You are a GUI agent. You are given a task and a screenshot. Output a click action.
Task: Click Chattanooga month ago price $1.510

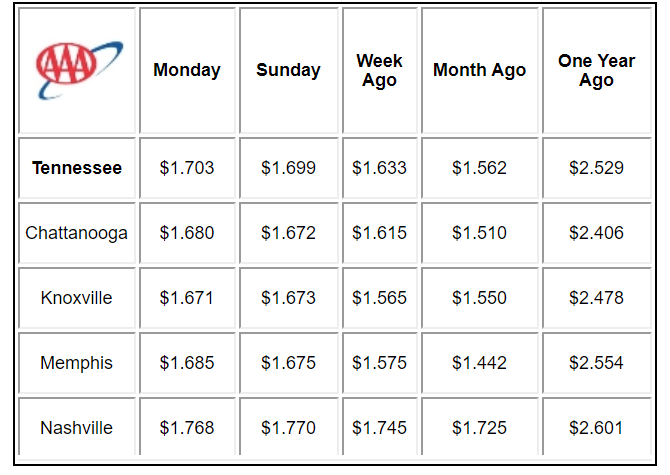(x=479, y=233)
